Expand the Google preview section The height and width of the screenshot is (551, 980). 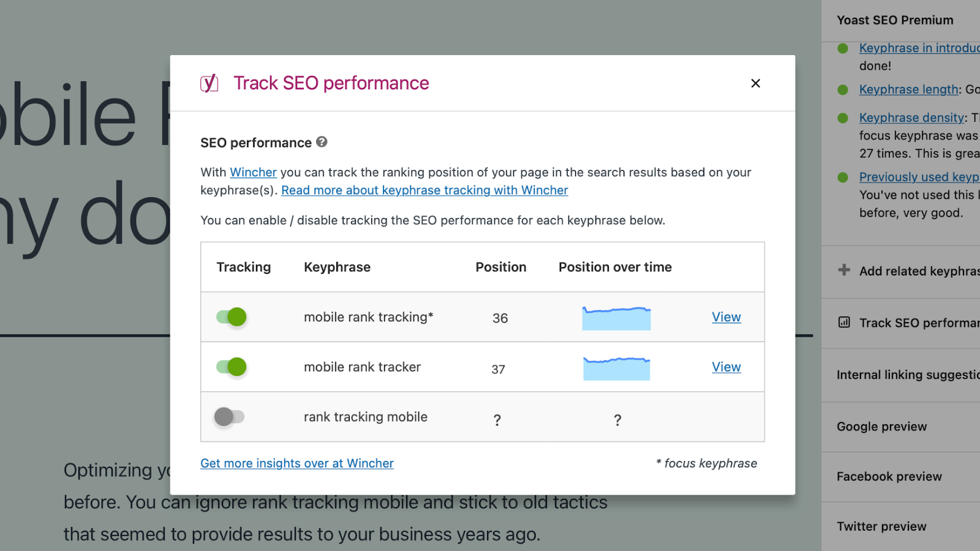click(x=882, y=427)
